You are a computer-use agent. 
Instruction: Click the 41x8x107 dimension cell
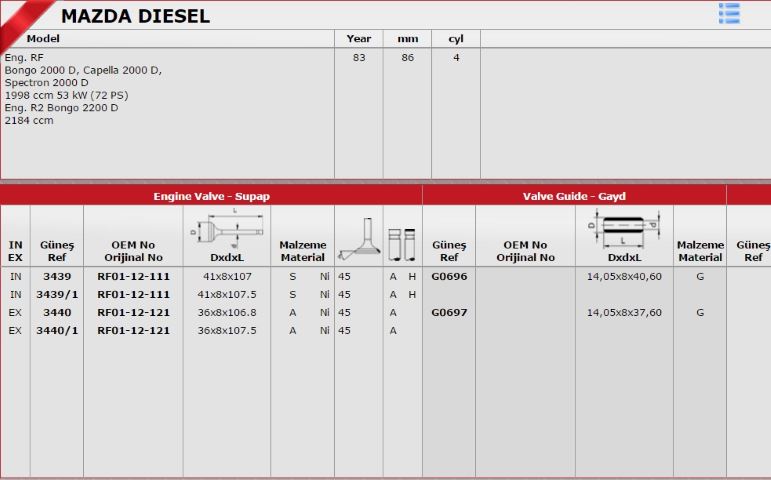click(x=227, y=276)
